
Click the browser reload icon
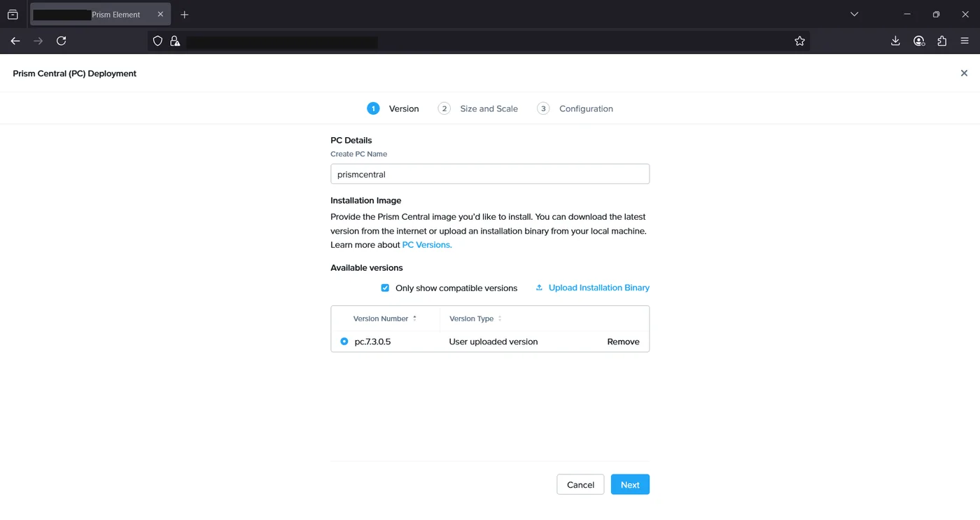point(62,41)
